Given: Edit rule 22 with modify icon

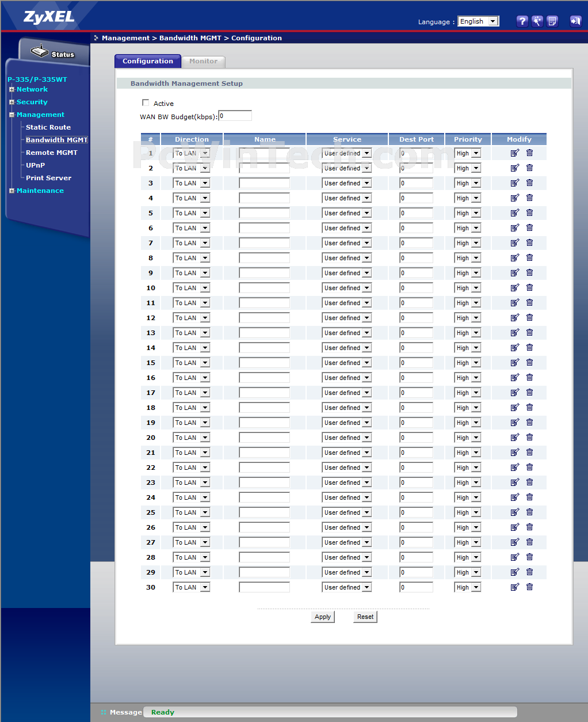Looking at the screenshot, I should pos(515,468).
